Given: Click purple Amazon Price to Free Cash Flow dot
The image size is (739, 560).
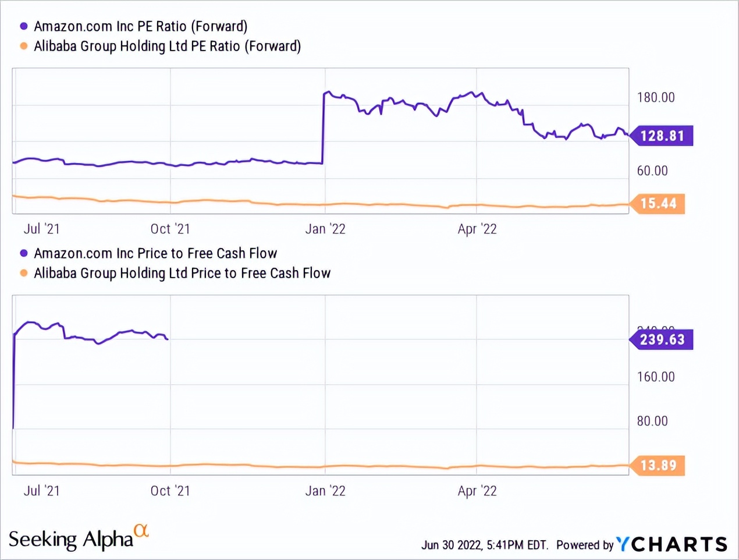Looking at the screenshot, I should click(24, 253).
